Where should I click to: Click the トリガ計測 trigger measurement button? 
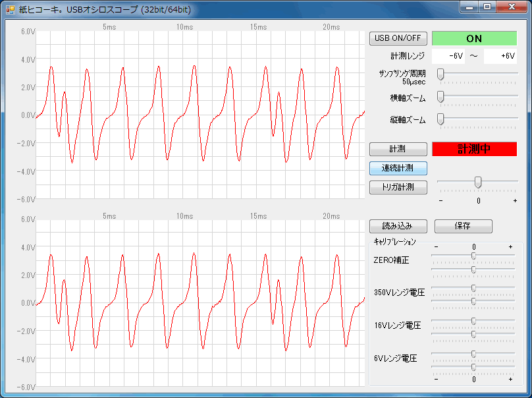tap(398, 187)
